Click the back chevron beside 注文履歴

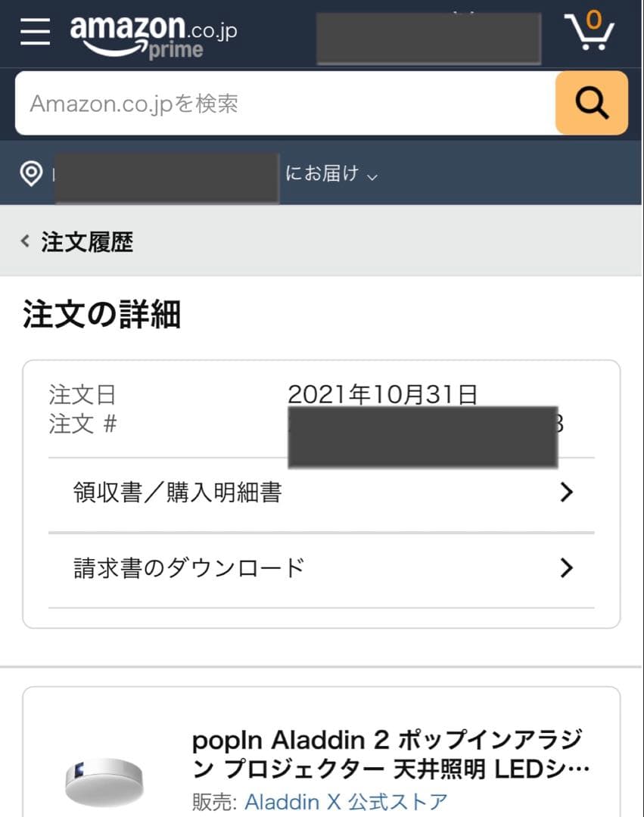pyautogui.click(x=26, y=242)
